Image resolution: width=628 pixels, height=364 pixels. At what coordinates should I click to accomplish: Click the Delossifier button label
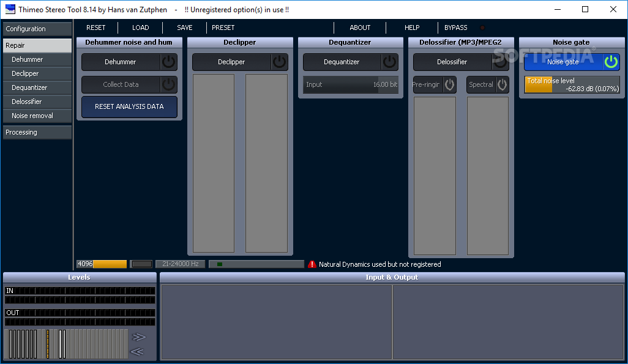(x=452, y=62)
